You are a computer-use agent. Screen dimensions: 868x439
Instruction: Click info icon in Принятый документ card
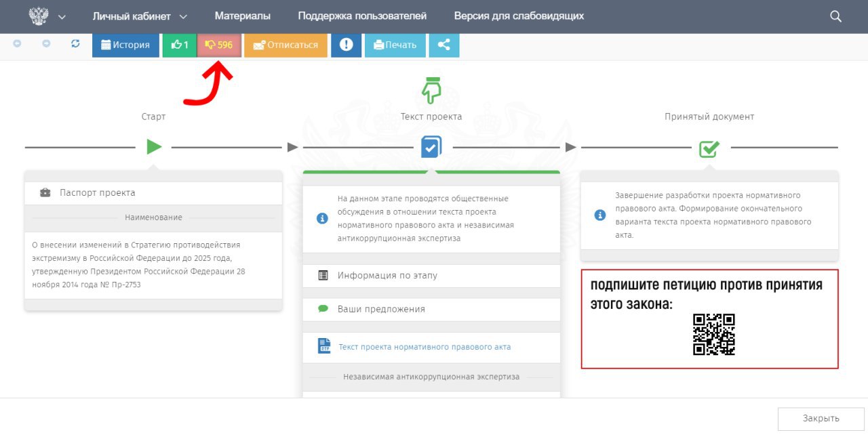coord(599,215)
